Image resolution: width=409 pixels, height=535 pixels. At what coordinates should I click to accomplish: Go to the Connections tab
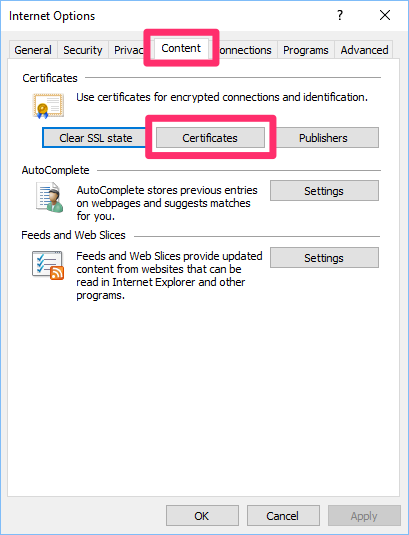point(246,50)
